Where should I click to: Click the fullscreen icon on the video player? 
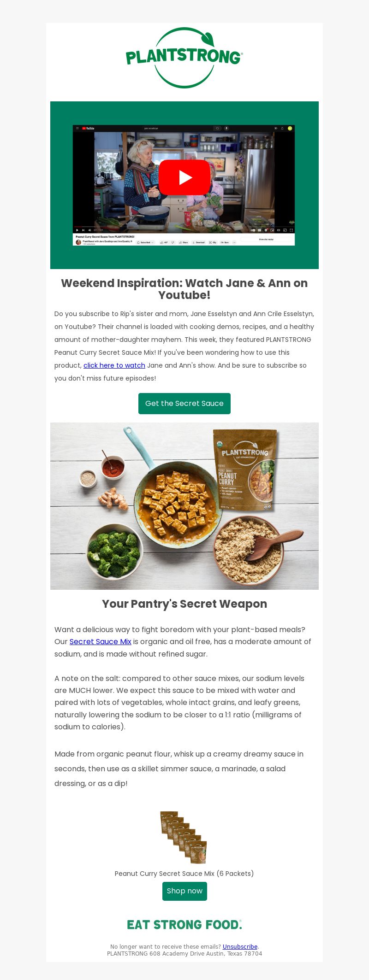point(291,230)
